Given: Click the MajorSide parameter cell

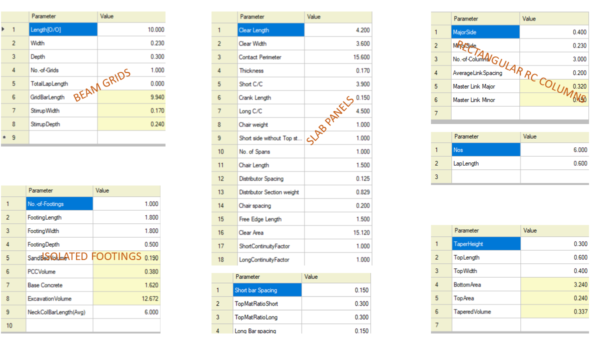Looking at the screenshot, I should coord(485,32).
